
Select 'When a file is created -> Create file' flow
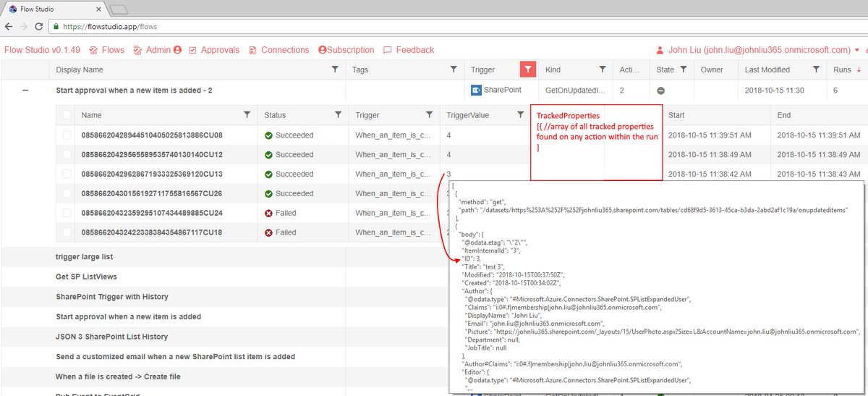(x=119, y=376)
